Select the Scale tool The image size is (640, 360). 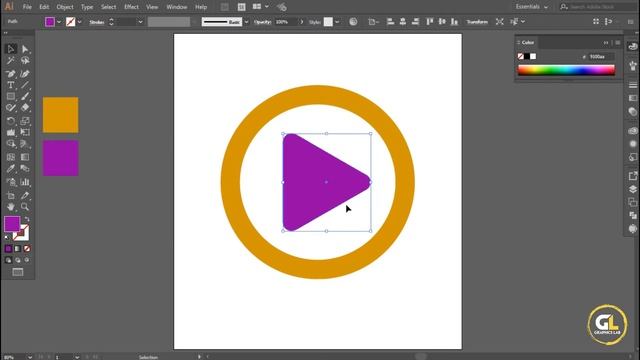tap(25, 121)
